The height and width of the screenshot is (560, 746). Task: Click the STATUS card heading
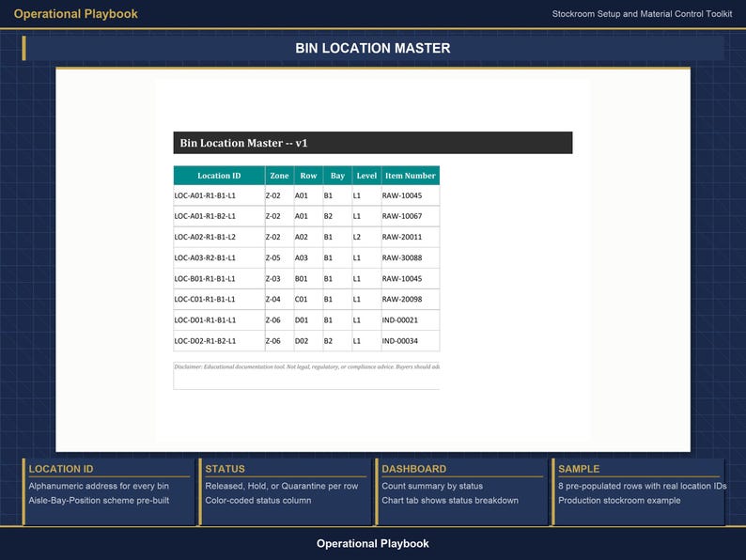pyautogui.click(x=225, y=469)
